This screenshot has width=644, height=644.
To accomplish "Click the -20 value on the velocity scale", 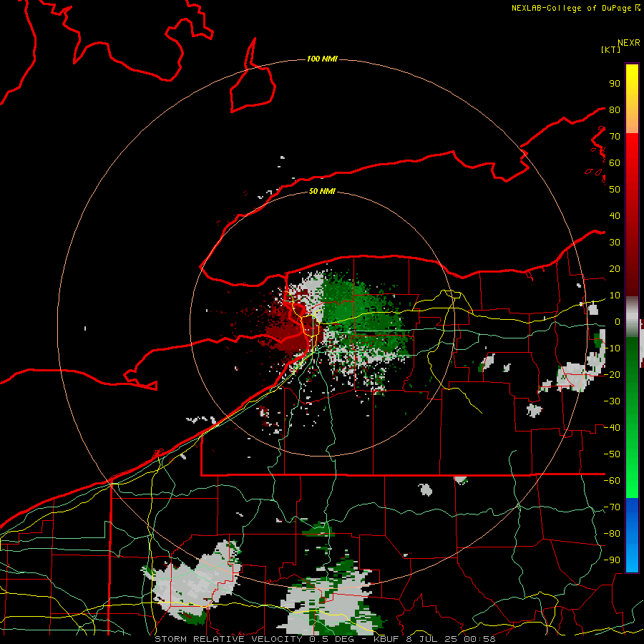I will (x=612, y=374).
